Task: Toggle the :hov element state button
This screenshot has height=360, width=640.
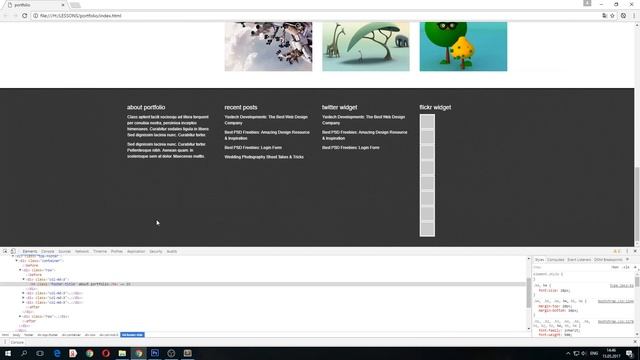Action: [x=615, y=267]
